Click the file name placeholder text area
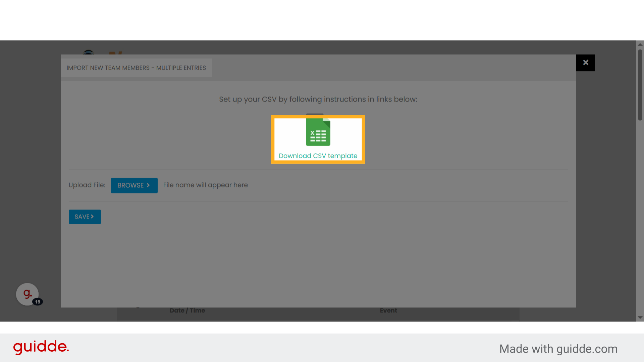This screenshot has height=362, width=644. pyautogui.click(x=205, y=185)
